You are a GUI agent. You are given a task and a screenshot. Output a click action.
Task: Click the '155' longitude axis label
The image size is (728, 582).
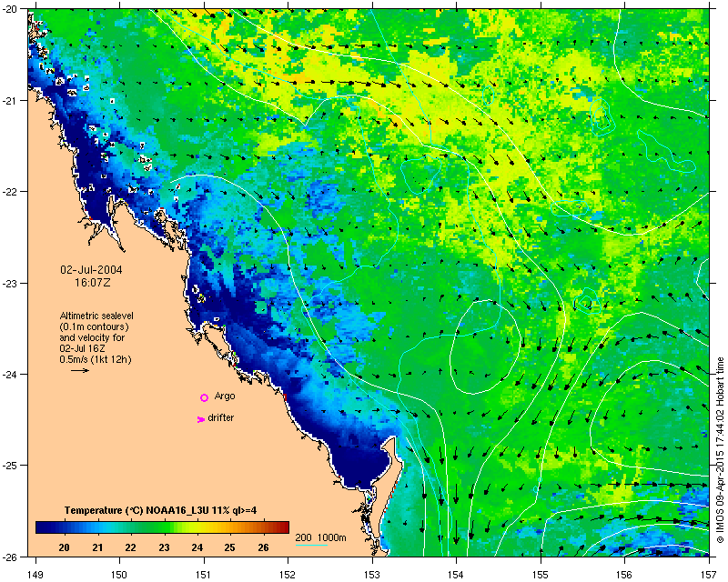[x=541, y=575]
